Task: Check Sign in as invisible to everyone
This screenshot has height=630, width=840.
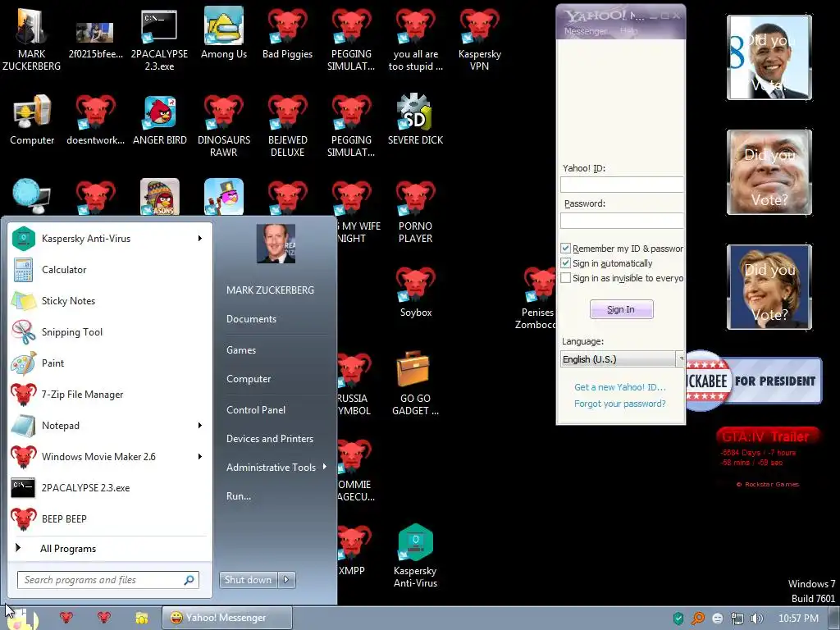Action: [x=566, y=278]
